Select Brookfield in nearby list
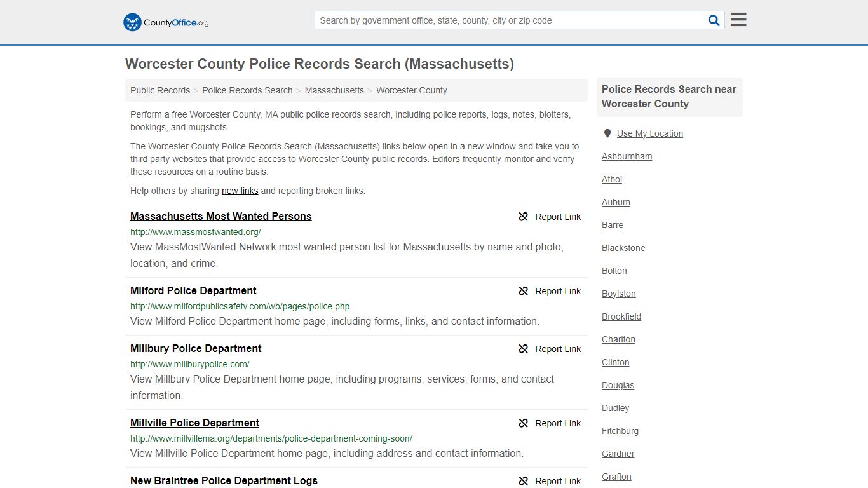Screen dimensions: 868x488 (621, 316)
